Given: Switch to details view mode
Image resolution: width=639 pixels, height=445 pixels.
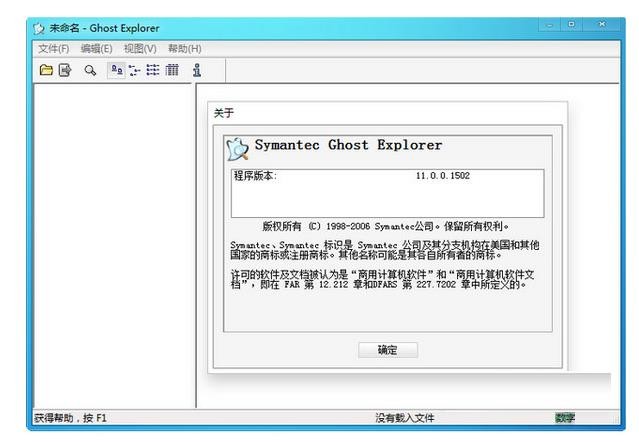Looking at the screenshot, I should pos(171,70).
